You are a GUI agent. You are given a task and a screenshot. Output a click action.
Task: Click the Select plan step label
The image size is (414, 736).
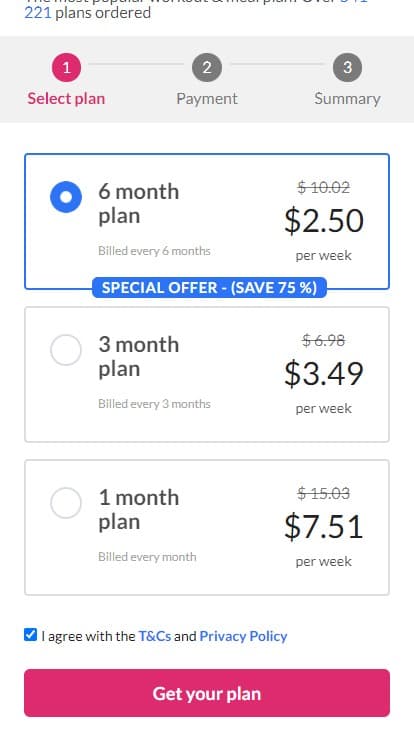click(x=66, y=99)
